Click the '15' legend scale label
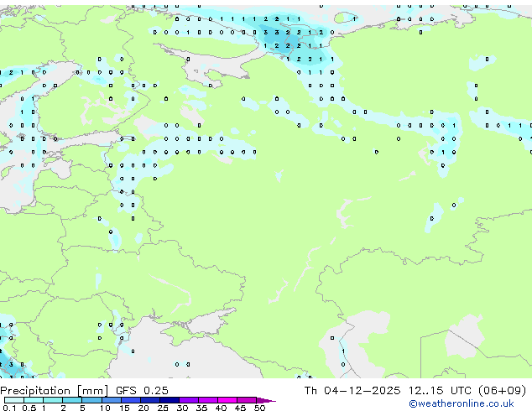The width and height of the screenshot is (532, 411). point(124,408)
